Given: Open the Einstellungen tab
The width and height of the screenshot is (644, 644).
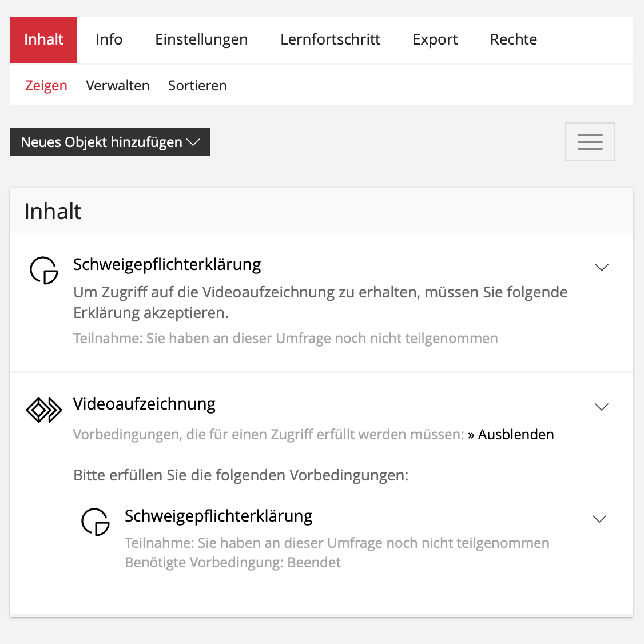Looking at the screenshot, I should (x=201, y=39).
